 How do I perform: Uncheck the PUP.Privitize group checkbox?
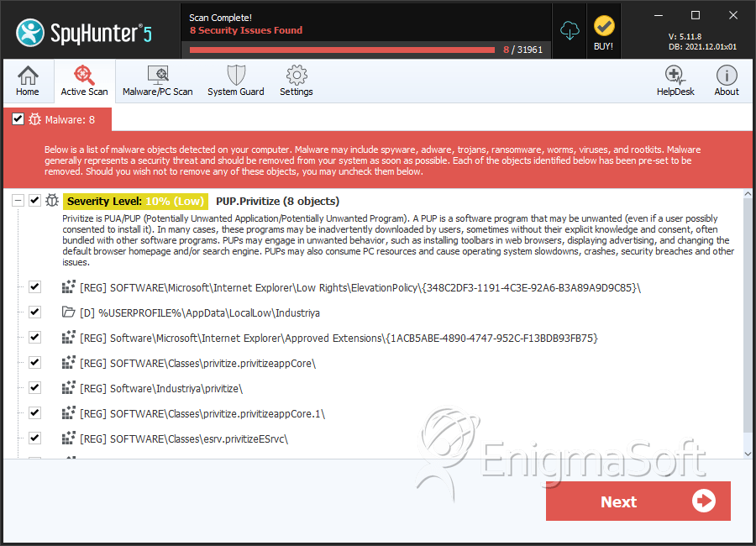(x=34, y=200)
